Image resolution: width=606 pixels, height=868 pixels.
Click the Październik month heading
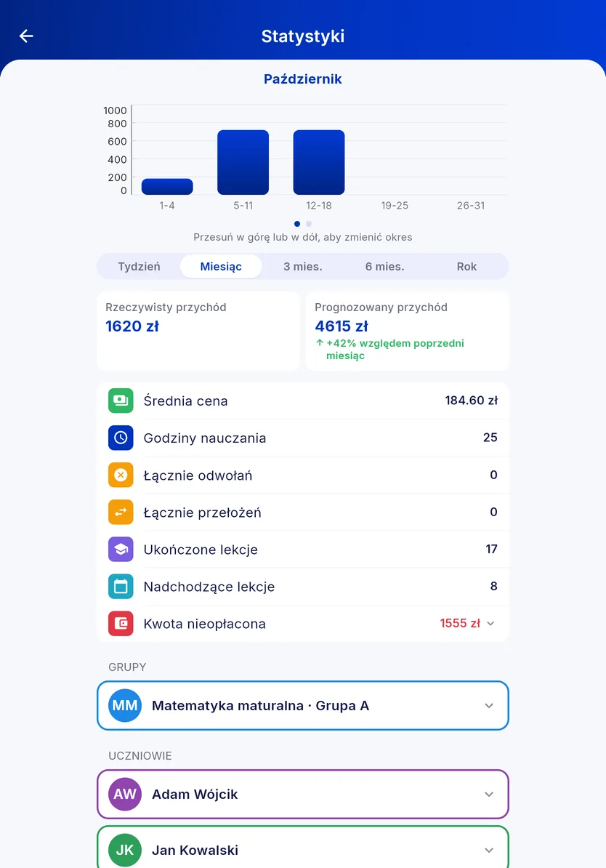pyautogui.click(x=303, y=79)
